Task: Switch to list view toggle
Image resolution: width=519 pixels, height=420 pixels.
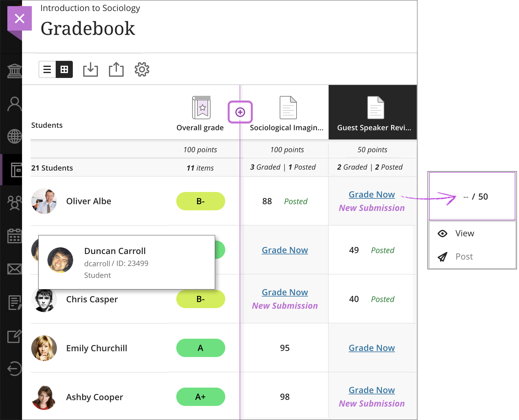Action: [x=47, y=69]
